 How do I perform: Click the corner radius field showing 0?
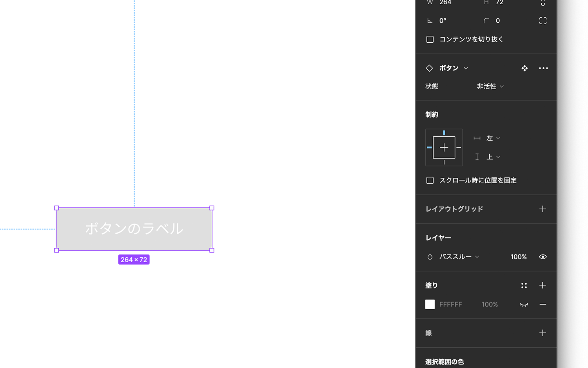click(x=498, y=21)
